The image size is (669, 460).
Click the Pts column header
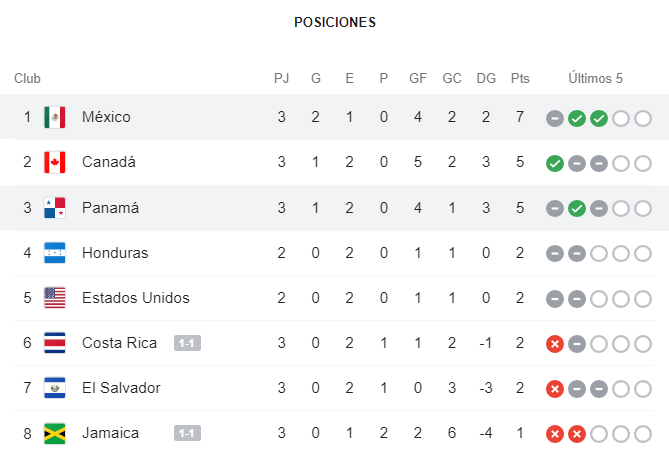tap(520, 78)
